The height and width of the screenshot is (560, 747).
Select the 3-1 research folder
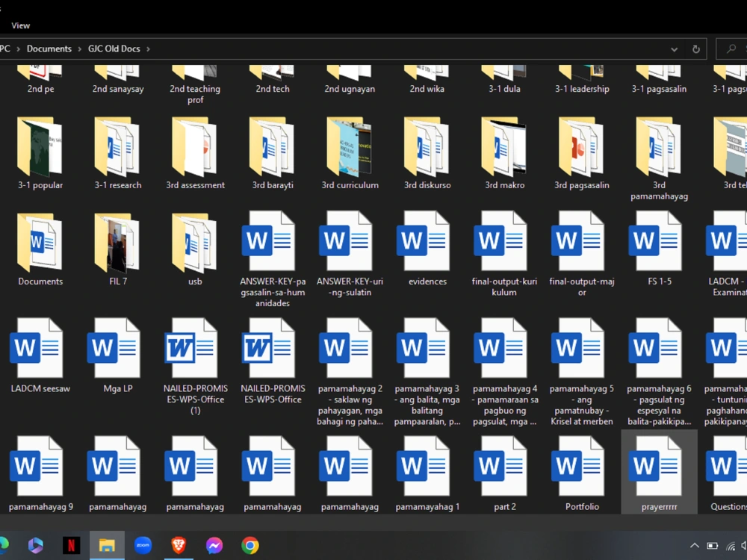tap(118, 153)
